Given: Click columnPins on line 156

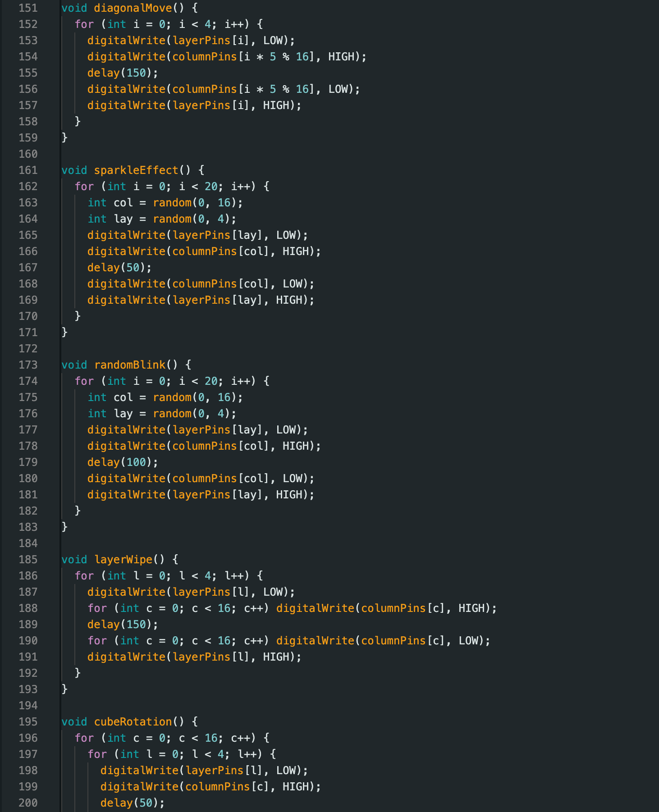Looking at the screenshot, I should pyautogui.click(x=205, y=89).
